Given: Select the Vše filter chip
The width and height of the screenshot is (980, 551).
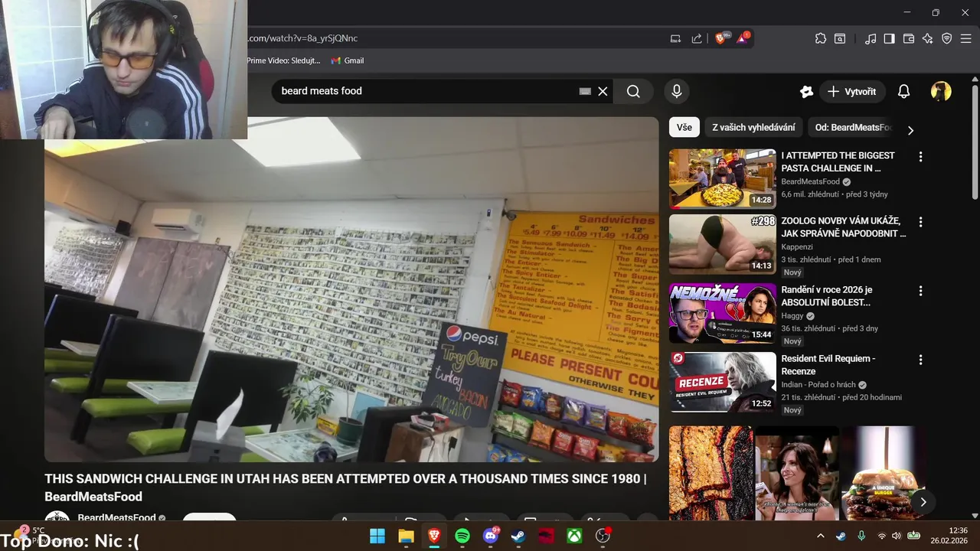Looking at the screenshot, I should pyautogui.click(x=684, y=128).
